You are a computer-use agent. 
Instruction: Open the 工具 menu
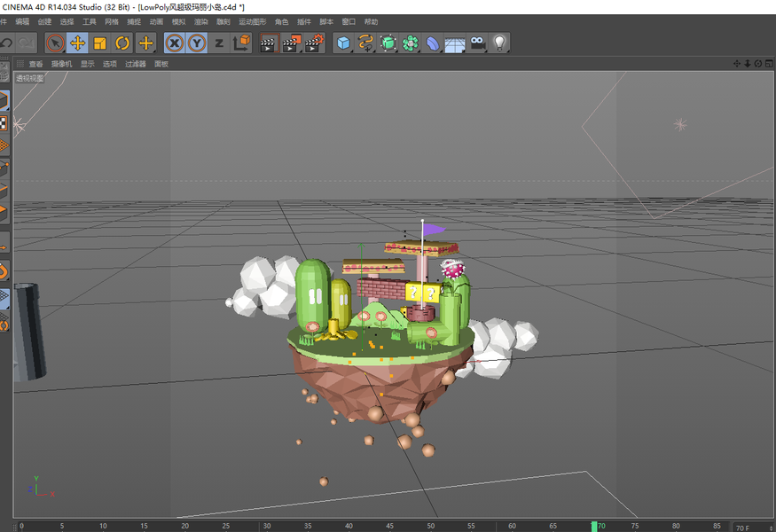pyautogui.click(x=90, y=22)
